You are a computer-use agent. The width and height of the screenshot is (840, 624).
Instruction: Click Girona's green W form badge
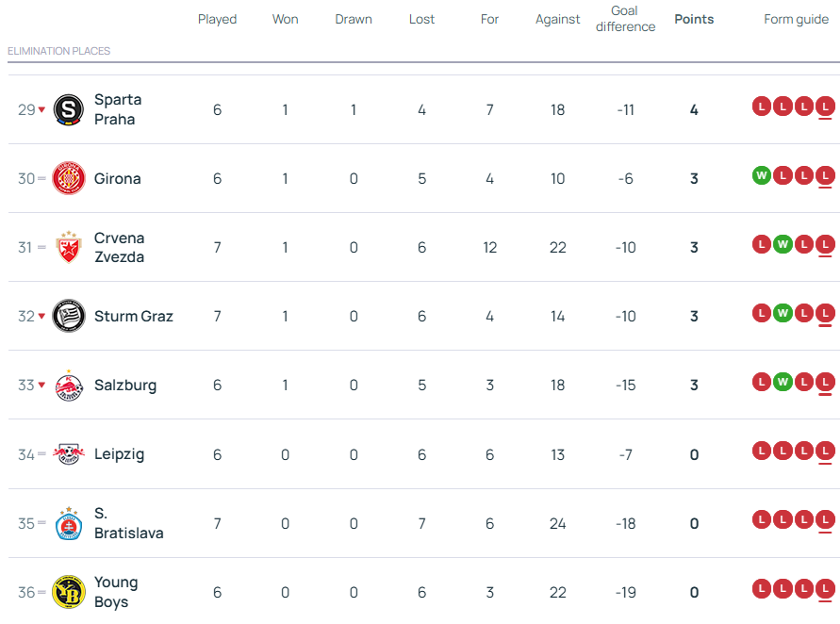pyautogui.click(x=762, y=175)
